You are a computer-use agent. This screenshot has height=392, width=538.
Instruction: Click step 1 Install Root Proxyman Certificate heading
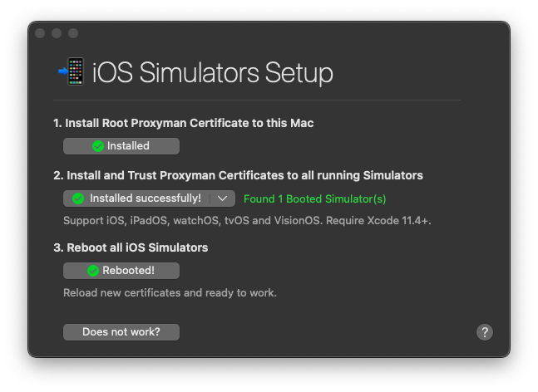coord(184,123)
